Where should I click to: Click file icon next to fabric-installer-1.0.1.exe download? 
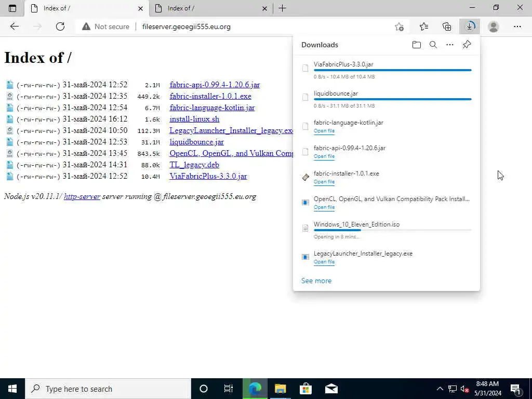(305, 177)
